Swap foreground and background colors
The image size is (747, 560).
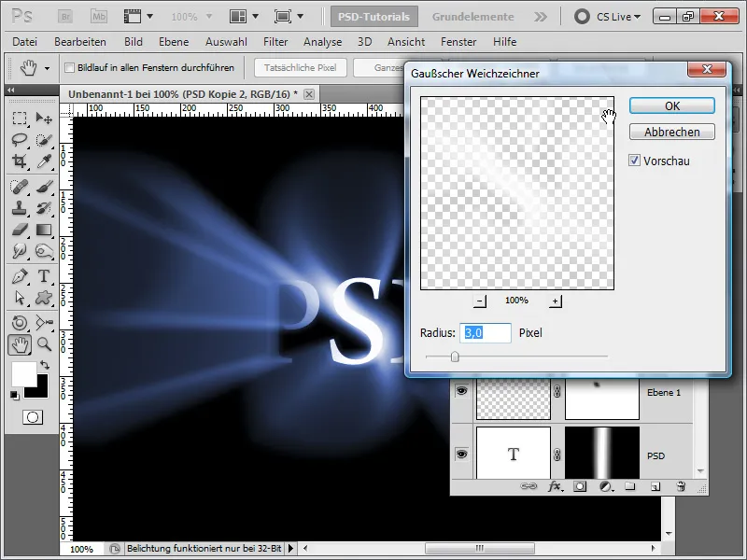tap(44, 365)
